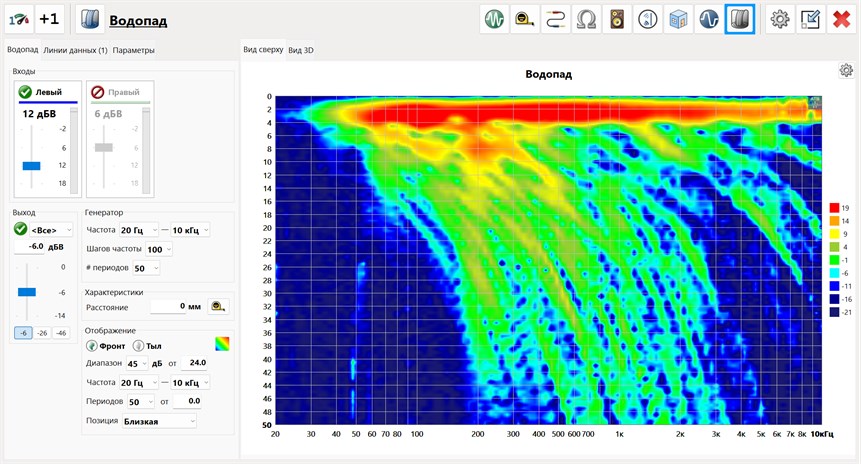
Task: Expand the Позиция dropdown showing Близкая
Action: 158,421
